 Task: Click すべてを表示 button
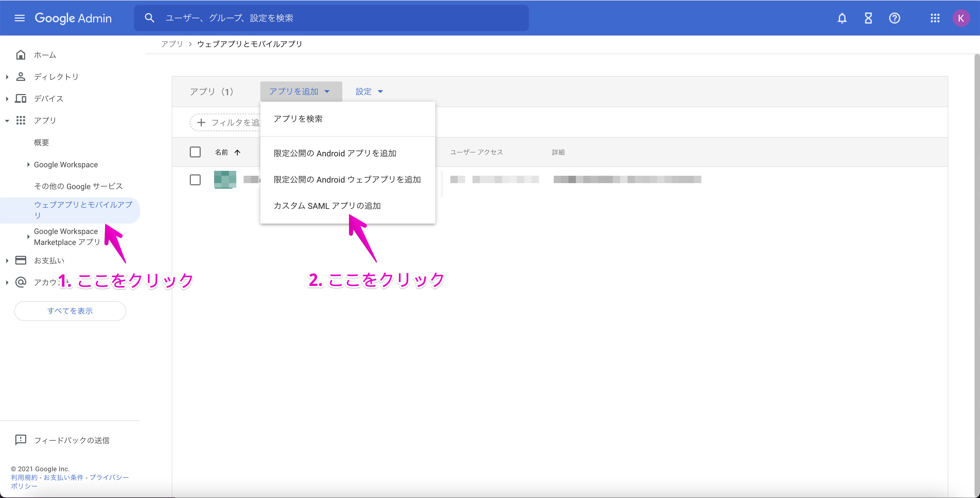(x=70, y=311)
